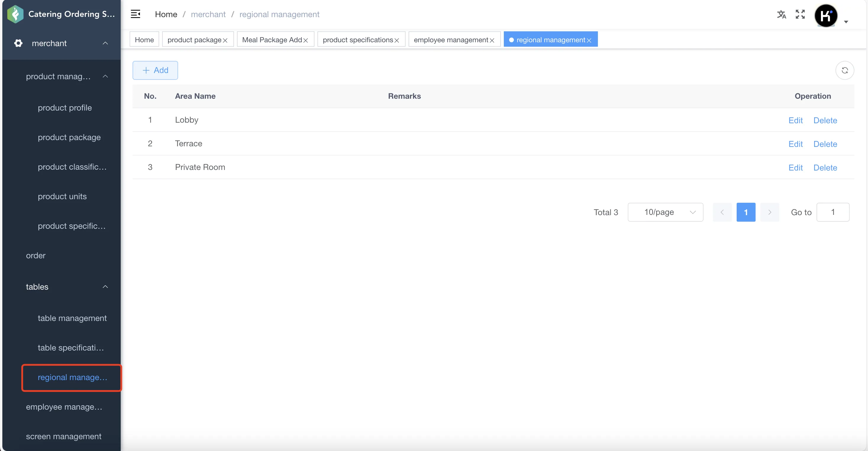Open product profile in sidebar
This screenshot has height=451, width=868.
coord(65,108)
